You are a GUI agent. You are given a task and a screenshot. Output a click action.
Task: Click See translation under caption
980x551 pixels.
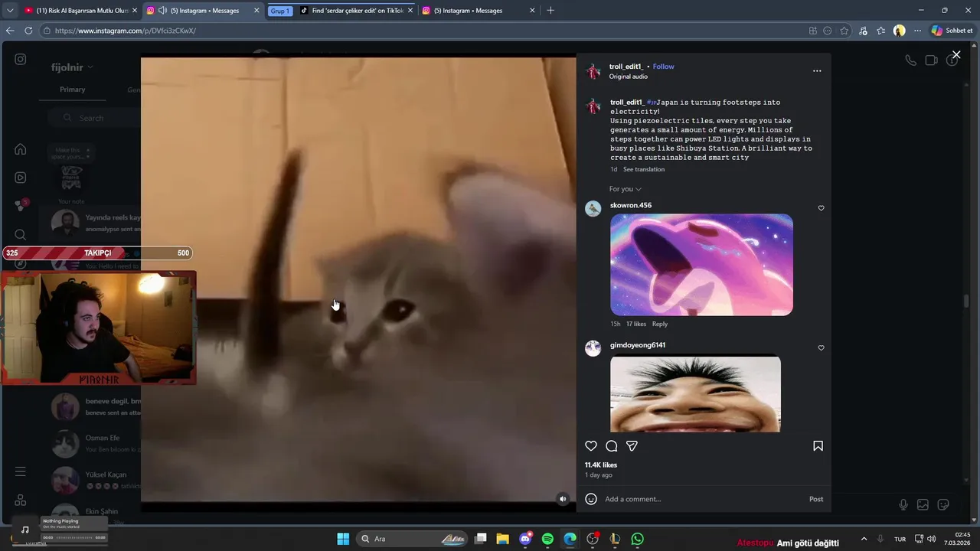pyautogui.click(x=644, y=169)
